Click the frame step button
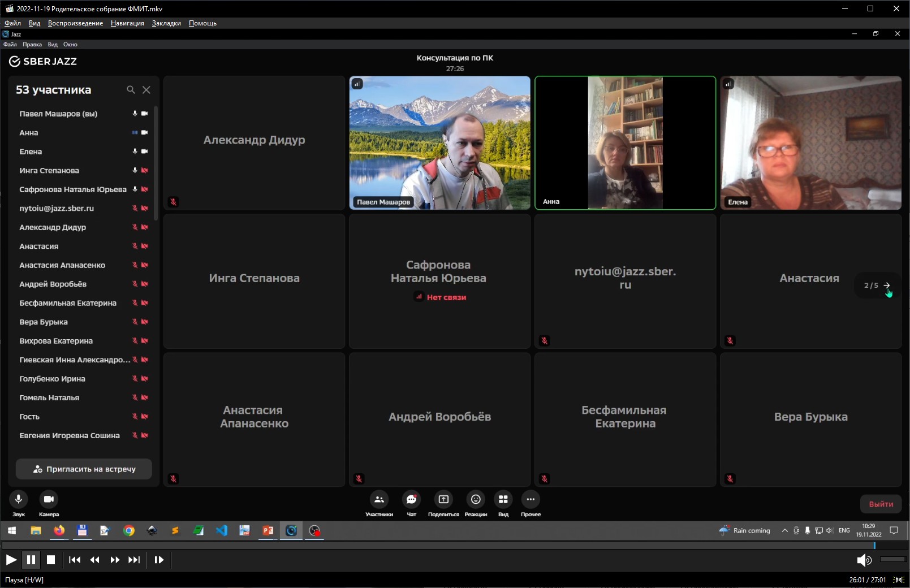910x588 pixels. click(159, 560)
